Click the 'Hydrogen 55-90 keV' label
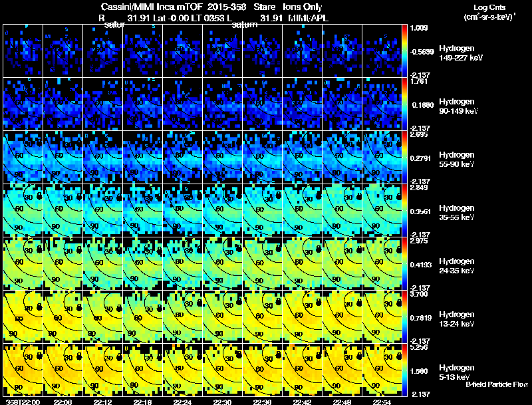This screenshot has height=405, width=532. [x=457, y=160]
